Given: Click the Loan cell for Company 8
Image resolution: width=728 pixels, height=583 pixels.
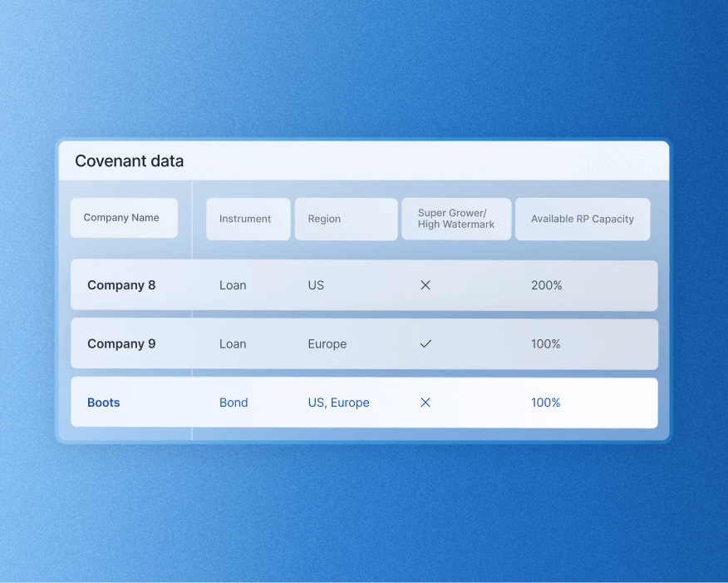Looking at the screenshot, I should (232, 284).
